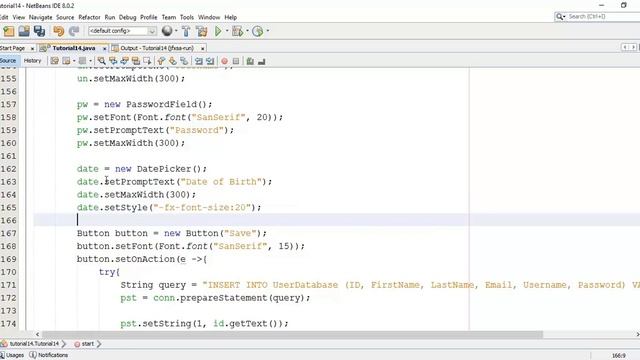Click the Build Project hammer icon
The width and height of the screenshot is (640, 360).
point(186,31)
